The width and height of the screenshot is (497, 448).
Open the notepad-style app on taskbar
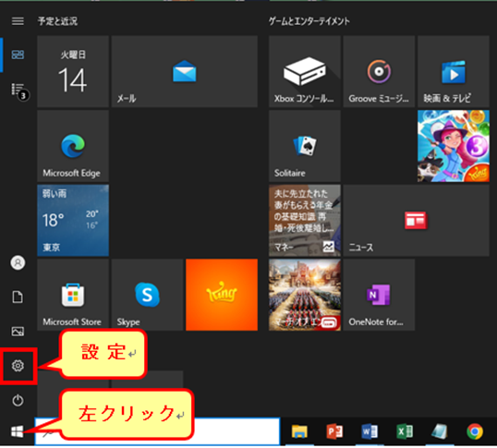(440, 431)
